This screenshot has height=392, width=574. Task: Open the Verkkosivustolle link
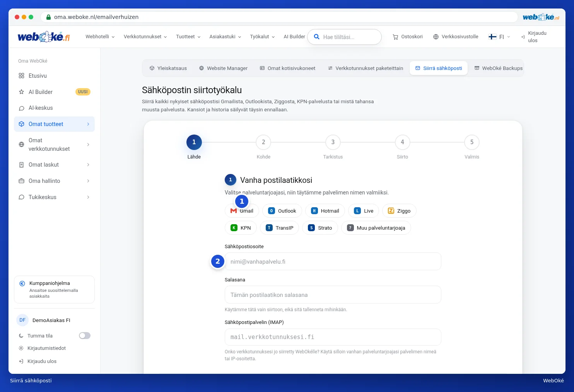pos(456,37)
